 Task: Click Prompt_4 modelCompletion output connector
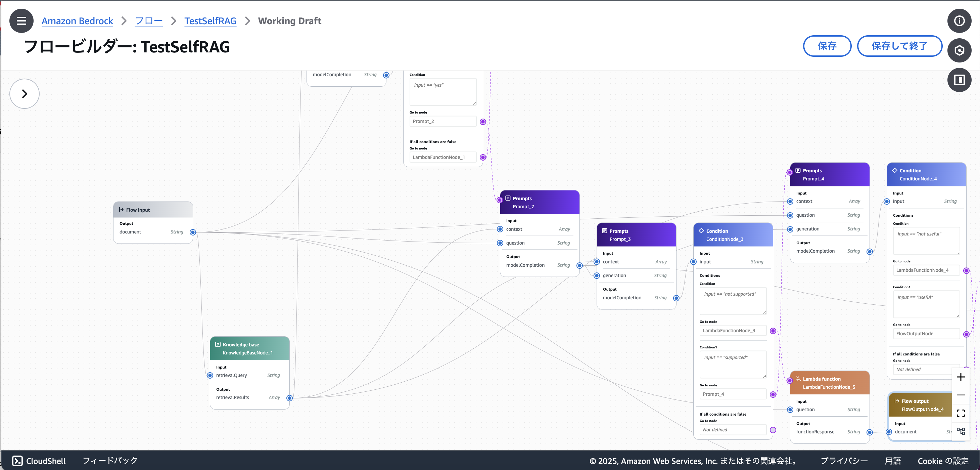[869, 252]
